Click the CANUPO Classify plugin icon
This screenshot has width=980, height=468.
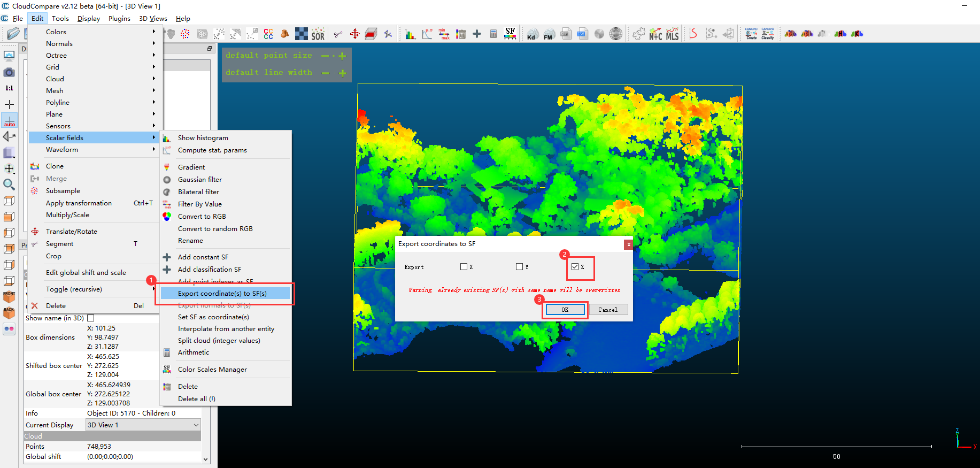768,34
